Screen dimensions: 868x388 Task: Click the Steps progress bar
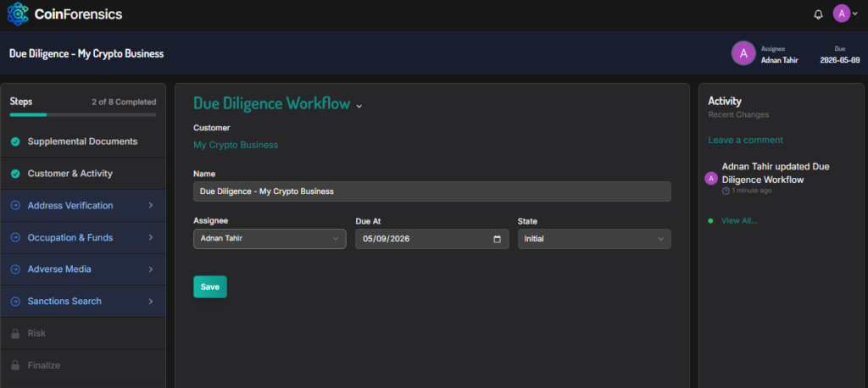pyautogui.click(x=82, y=114)
